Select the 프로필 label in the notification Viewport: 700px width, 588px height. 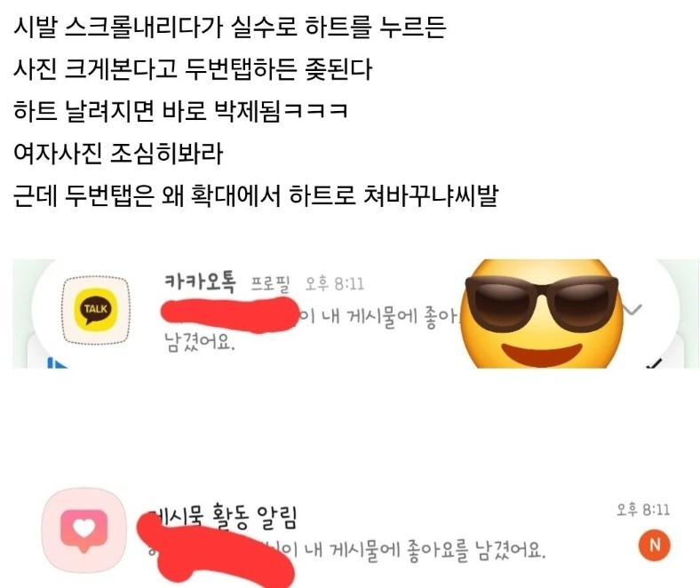click(270, 284)
